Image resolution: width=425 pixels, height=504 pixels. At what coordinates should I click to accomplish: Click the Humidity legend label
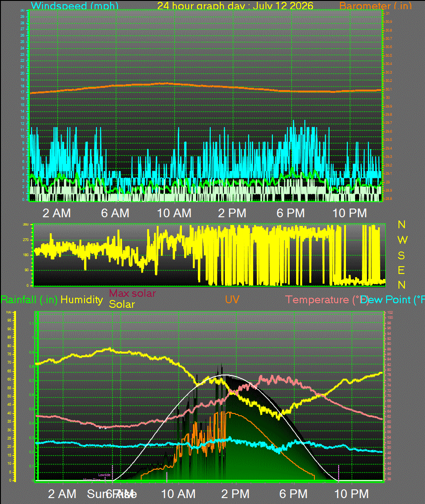[x=82, y=300]
